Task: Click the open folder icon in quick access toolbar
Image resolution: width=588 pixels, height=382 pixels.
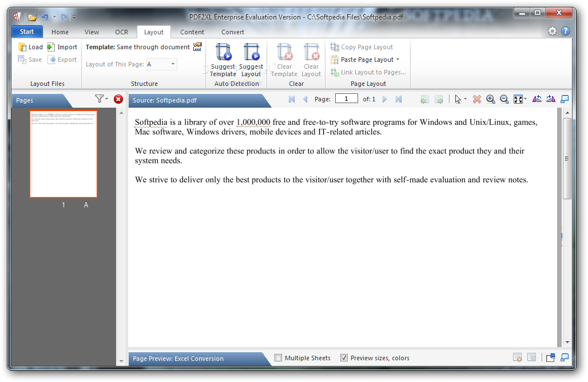Action: [x=33, y=17]
